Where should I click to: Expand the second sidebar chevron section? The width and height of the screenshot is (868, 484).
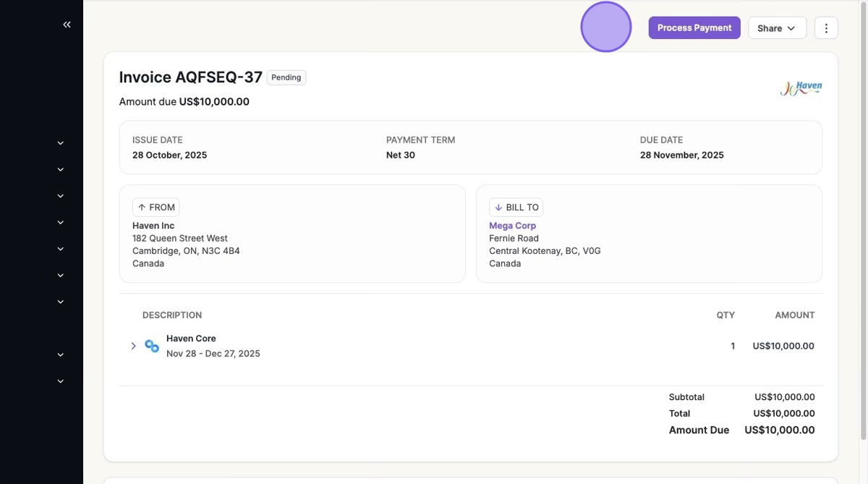pyautogui.click(x=61, y=169)
